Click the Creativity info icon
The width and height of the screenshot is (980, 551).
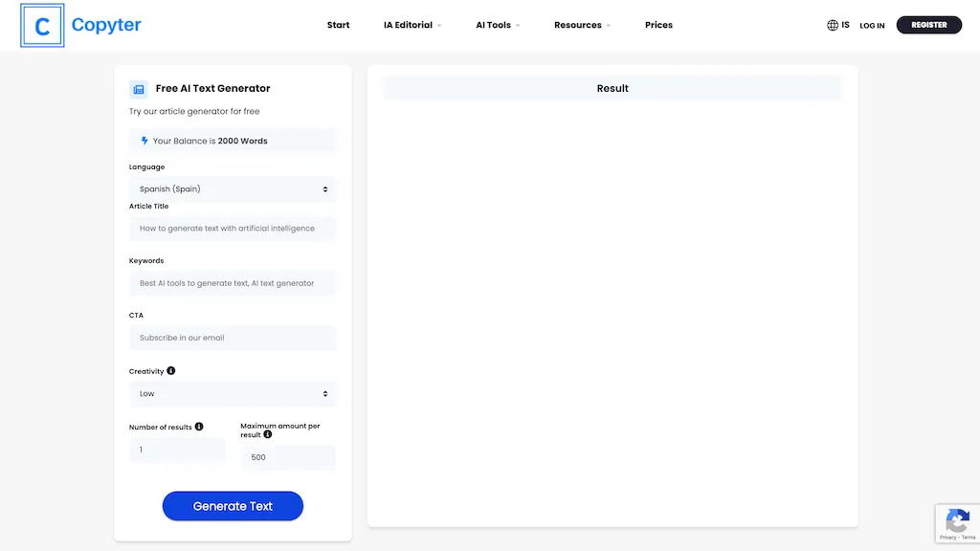point(171,370)
